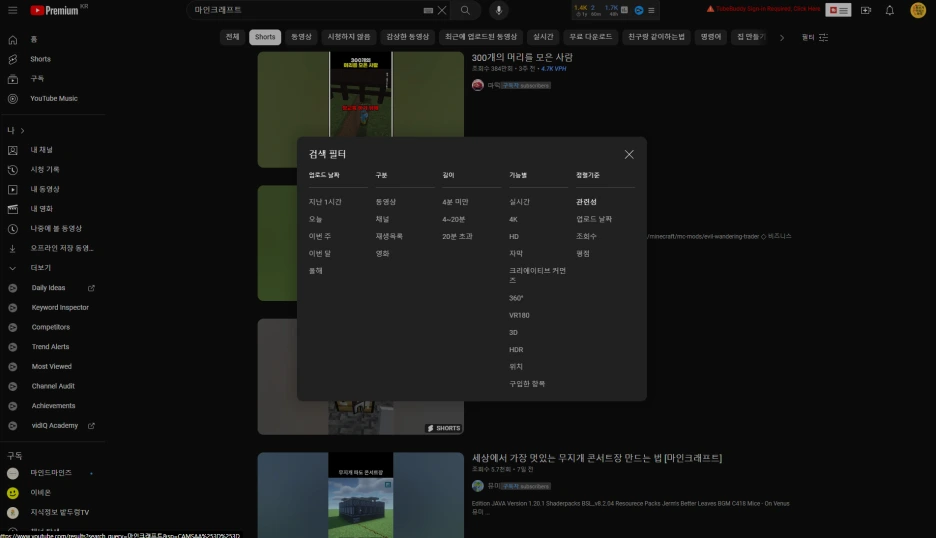Select the 동영상 filter chip
Screen dimensions: 936x538
click(x=301, y=37)
